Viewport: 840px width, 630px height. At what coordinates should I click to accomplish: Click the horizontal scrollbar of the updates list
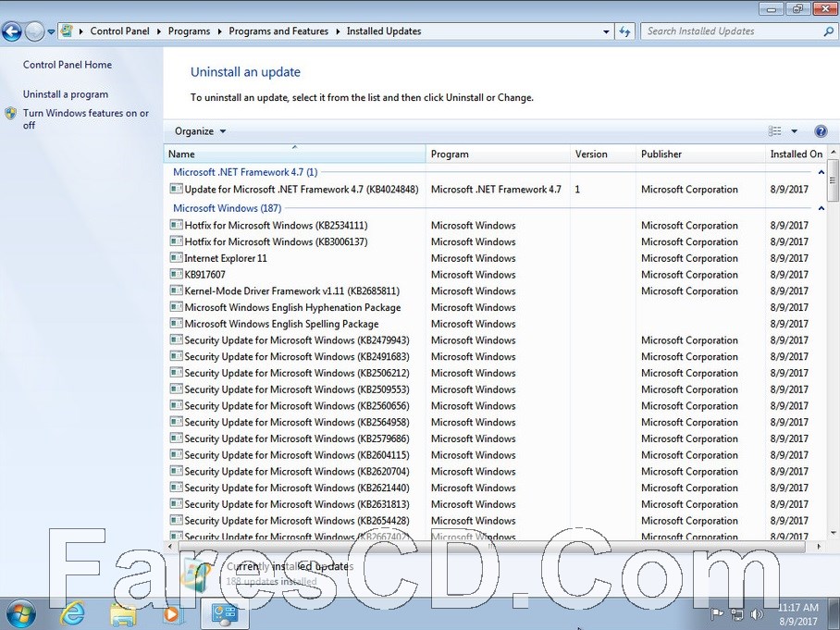(491, 547)
